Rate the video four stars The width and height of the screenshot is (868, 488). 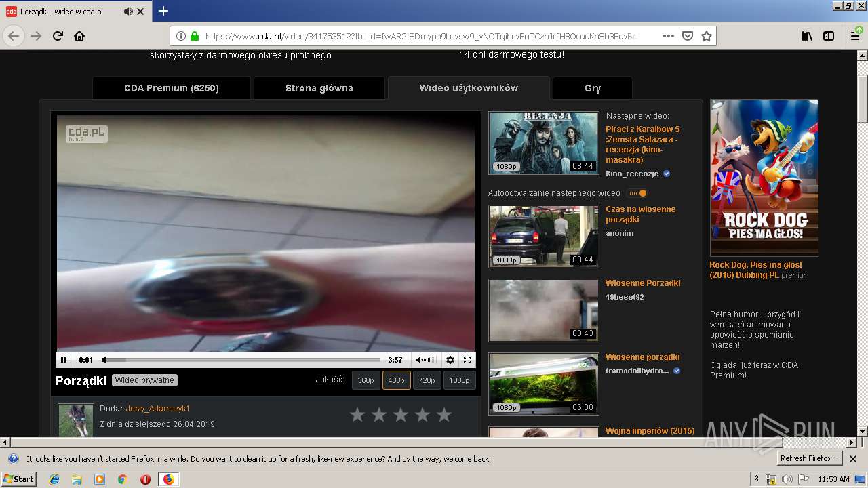coord(422,415)
